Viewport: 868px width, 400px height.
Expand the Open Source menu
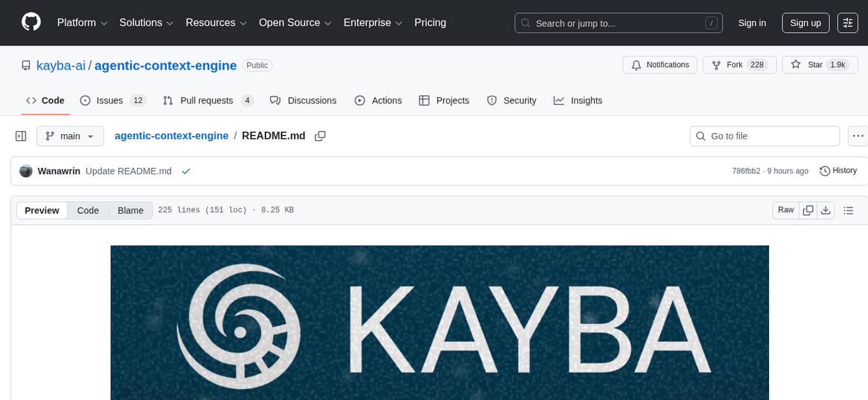tap(294, 22)
